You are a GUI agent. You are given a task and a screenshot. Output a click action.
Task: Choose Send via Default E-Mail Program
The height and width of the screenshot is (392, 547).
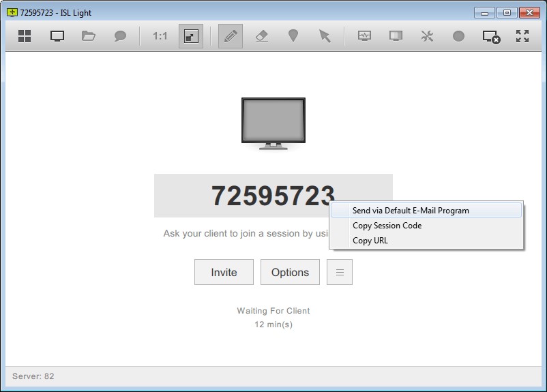pyautogui.click(x=411, y=211)
